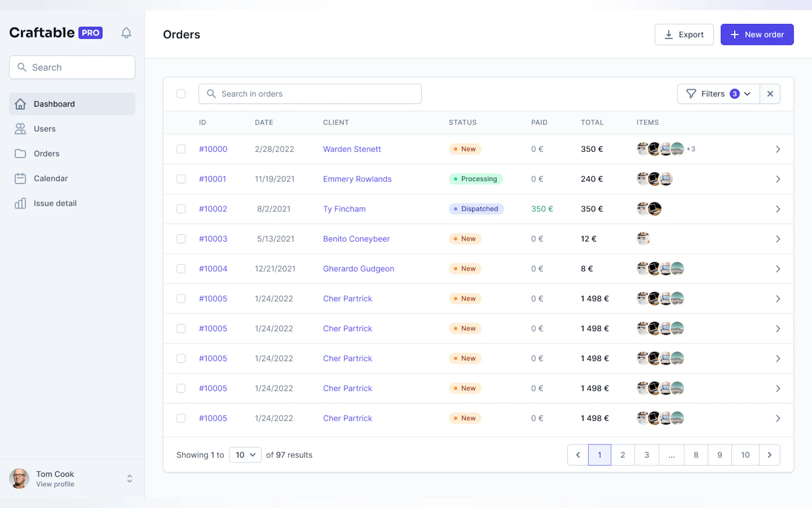
Task: Expand Tom Cook profile menu
Action: tap(129, 479)
